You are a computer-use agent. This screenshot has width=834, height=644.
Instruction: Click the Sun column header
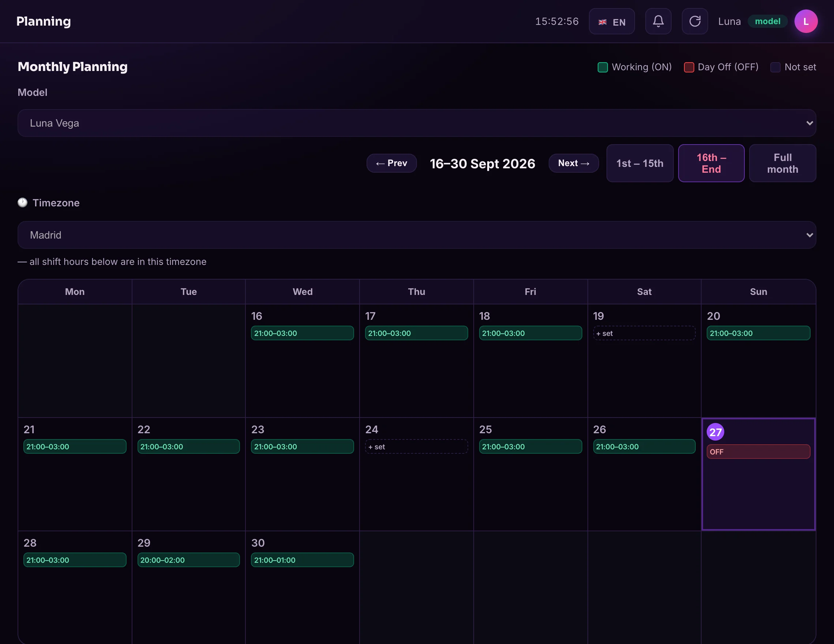[x=758, y=292]
